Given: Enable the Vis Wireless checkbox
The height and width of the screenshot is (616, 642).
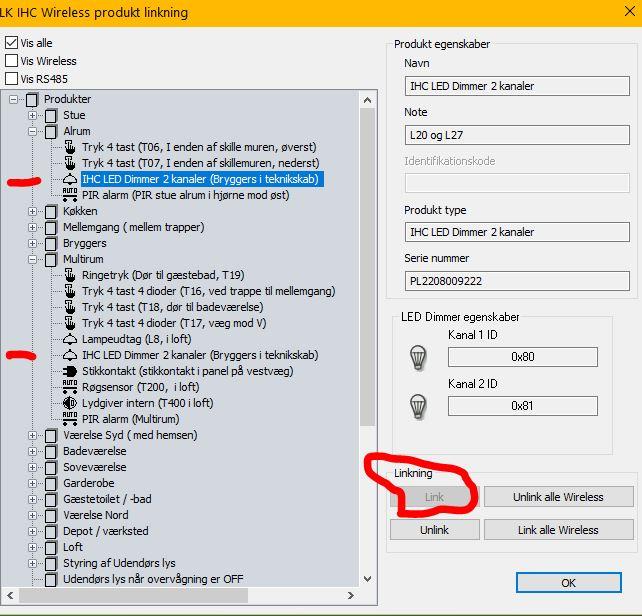Looking at the screenshot, I should [11, 61].
